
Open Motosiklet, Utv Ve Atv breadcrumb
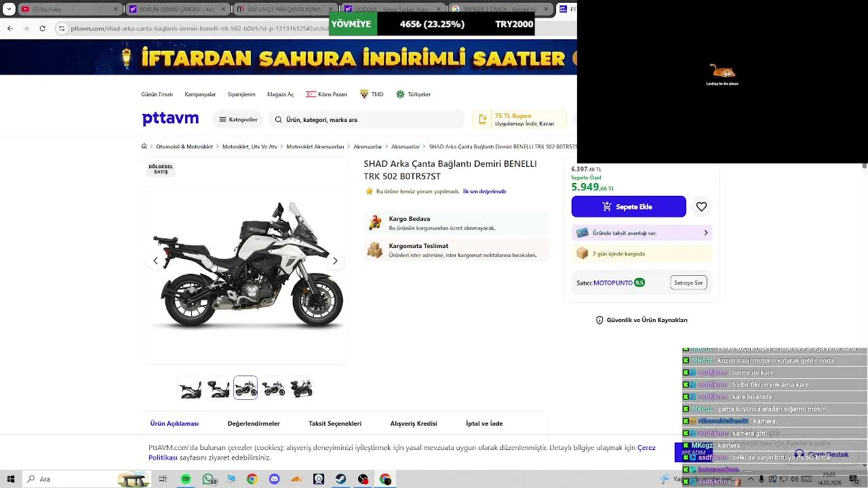click(250, 146)
